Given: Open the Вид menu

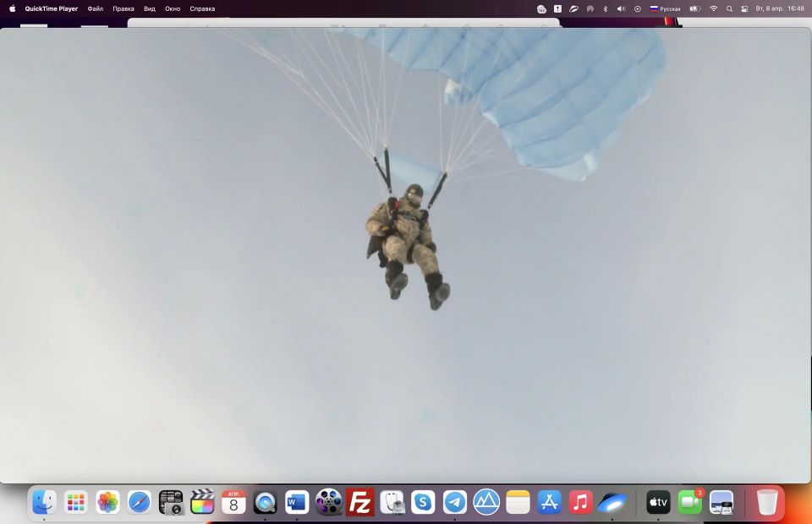Looking at the screenshot, I should pyautogui.click(x=150, y=8).
